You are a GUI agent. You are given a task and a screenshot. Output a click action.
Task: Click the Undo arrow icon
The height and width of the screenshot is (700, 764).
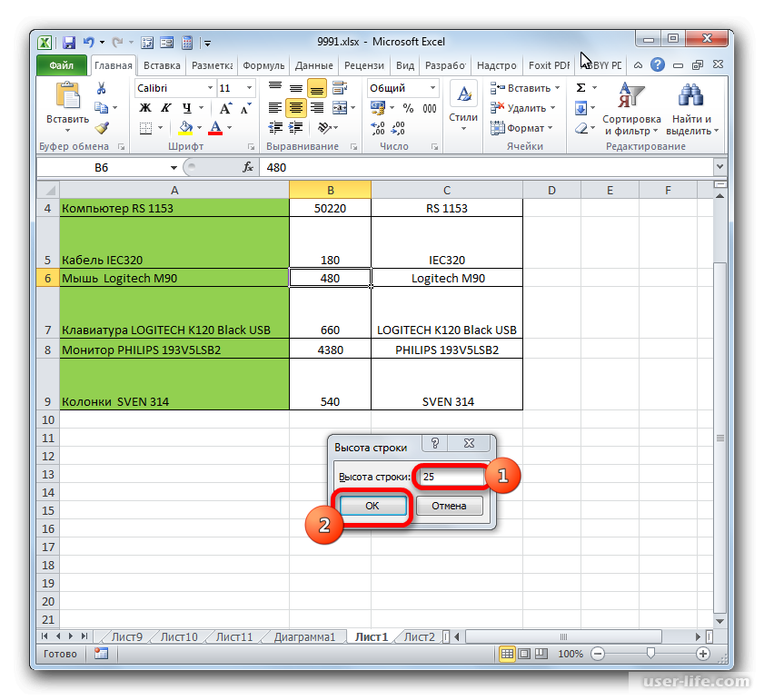pos(89,43)
